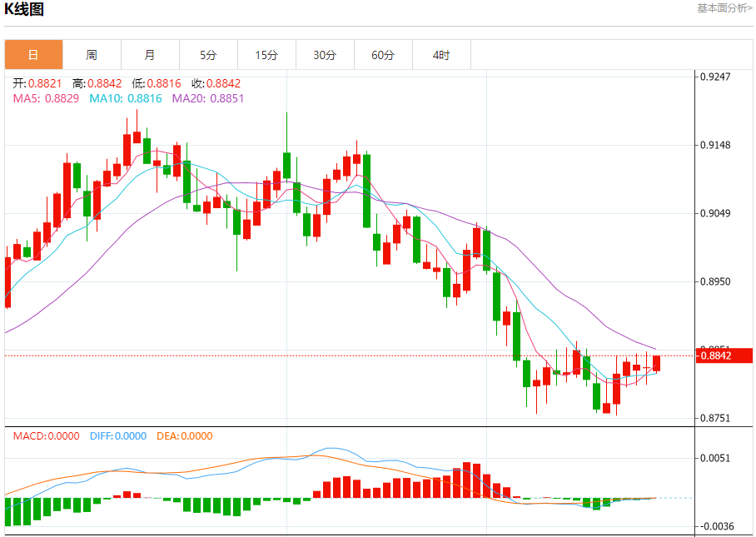Select the 日 daily chart tab
The image size is (756, 537).
(x=33, y=55)
